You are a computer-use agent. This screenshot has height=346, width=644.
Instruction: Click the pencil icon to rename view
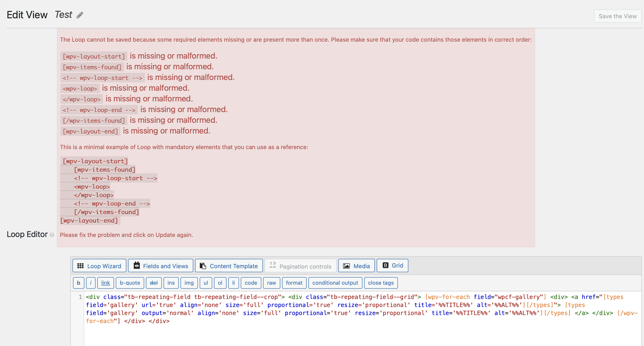(80, 15)
